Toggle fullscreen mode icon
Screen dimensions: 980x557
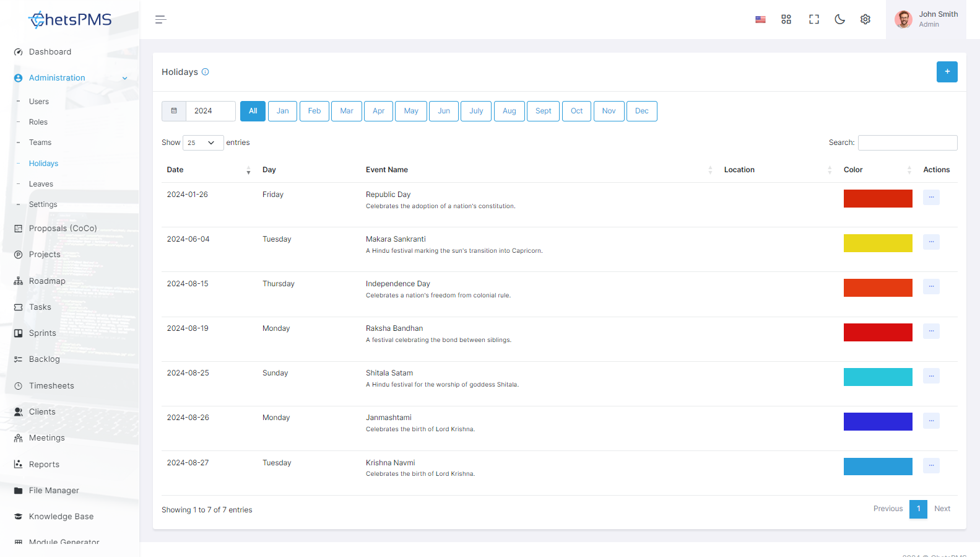pyautogui.click(x=814, y=20)
